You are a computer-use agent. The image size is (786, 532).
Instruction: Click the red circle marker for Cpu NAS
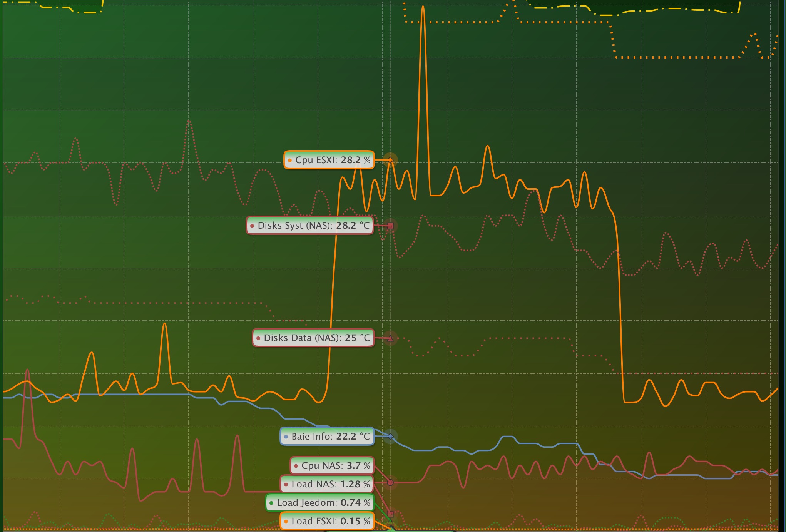(x=390, y=482)
